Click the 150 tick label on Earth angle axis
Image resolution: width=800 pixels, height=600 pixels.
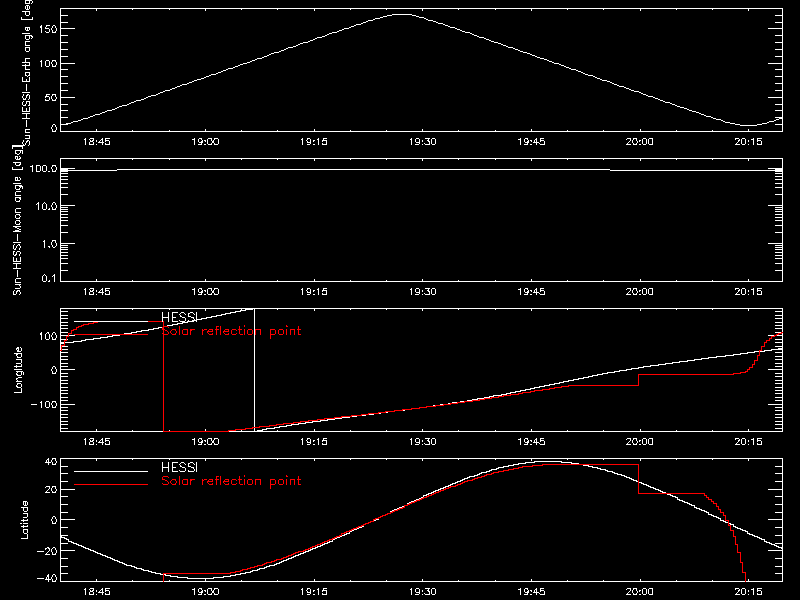48,29
